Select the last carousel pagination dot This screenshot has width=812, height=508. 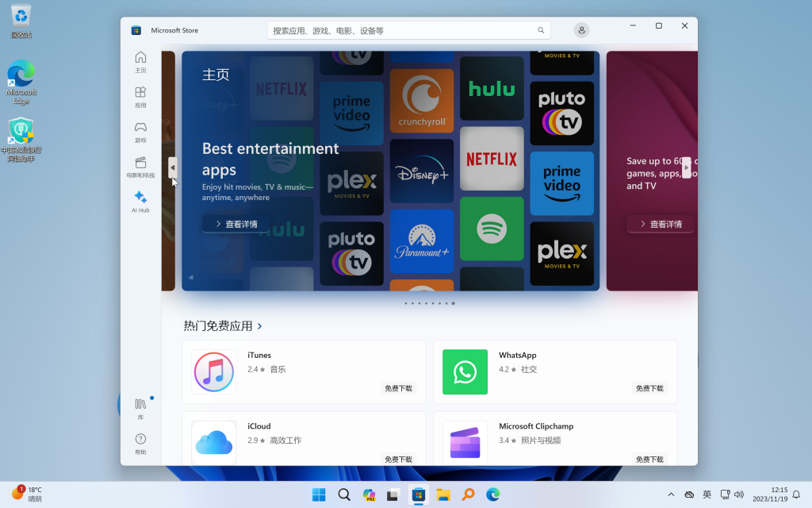(x=453, y=303)
